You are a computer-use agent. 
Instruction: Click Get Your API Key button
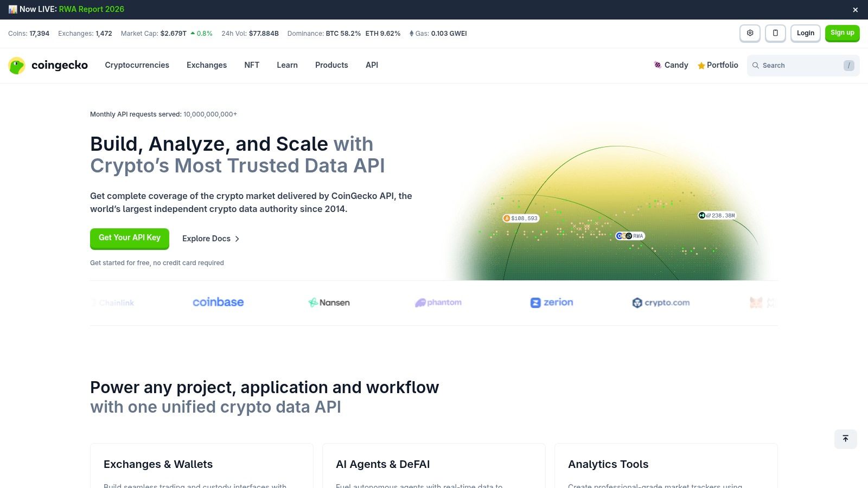130,238
